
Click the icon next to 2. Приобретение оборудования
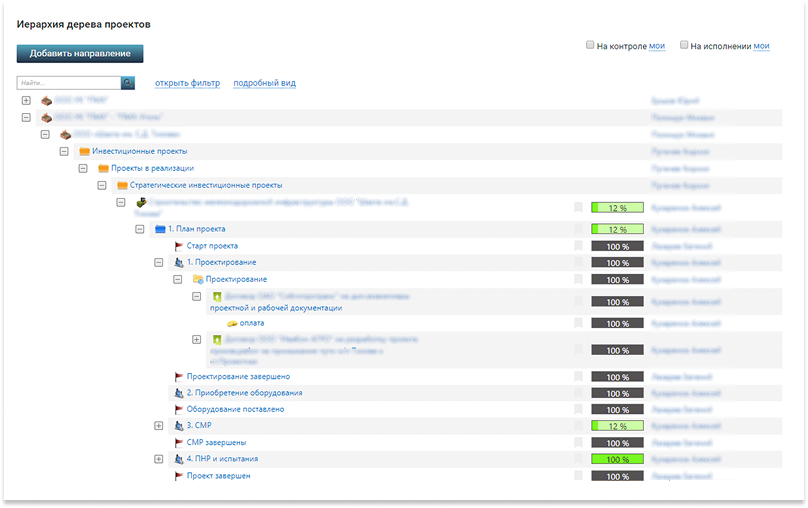tap(179, 393)
